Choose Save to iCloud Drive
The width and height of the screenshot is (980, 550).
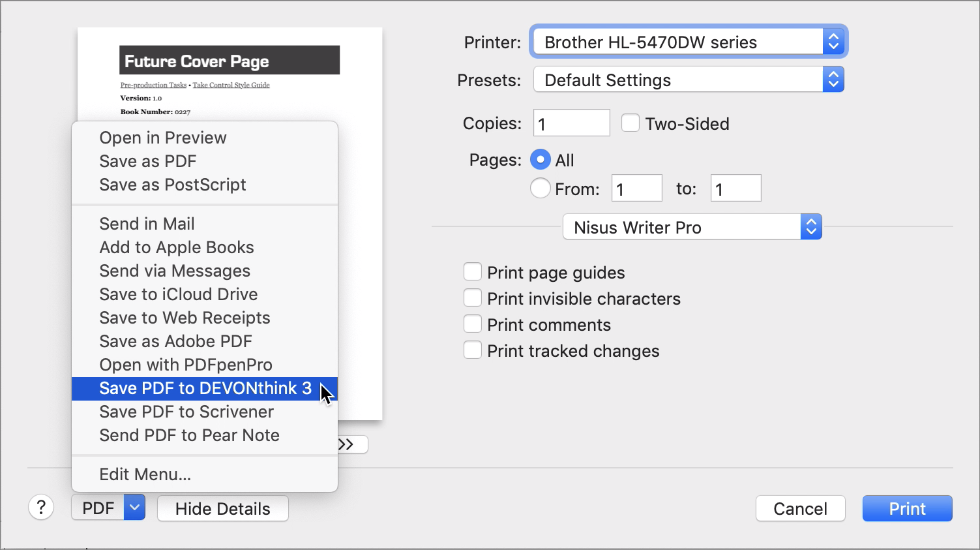(x=205, y=294)
